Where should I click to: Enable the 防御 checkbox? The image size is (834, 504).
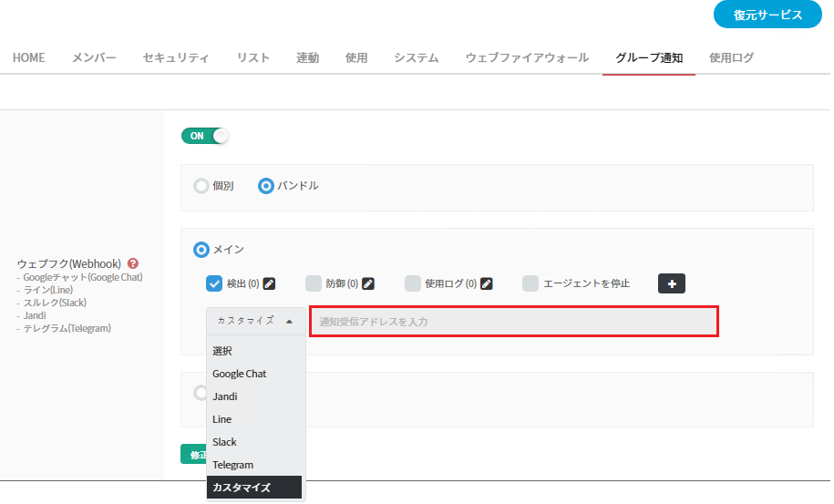click(x=314, y=283)
